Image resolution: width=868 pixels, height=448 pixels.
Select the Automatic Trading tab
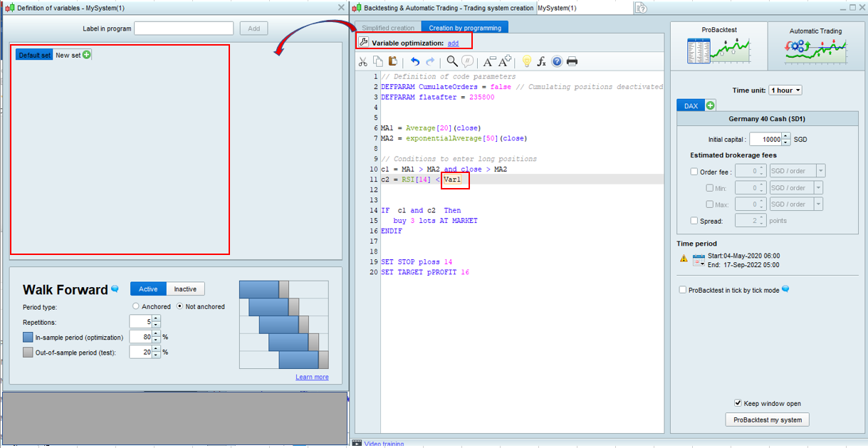click(x=815, y=46)
